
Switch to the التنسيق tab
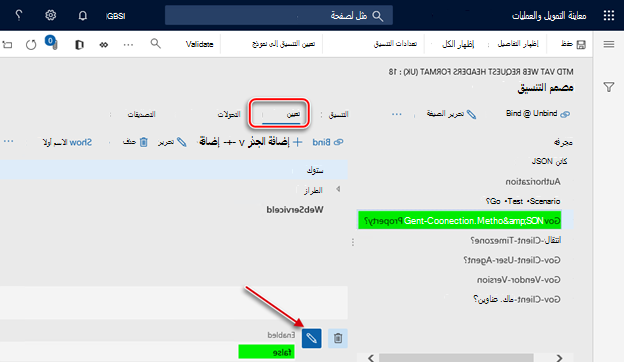point(338,115)
